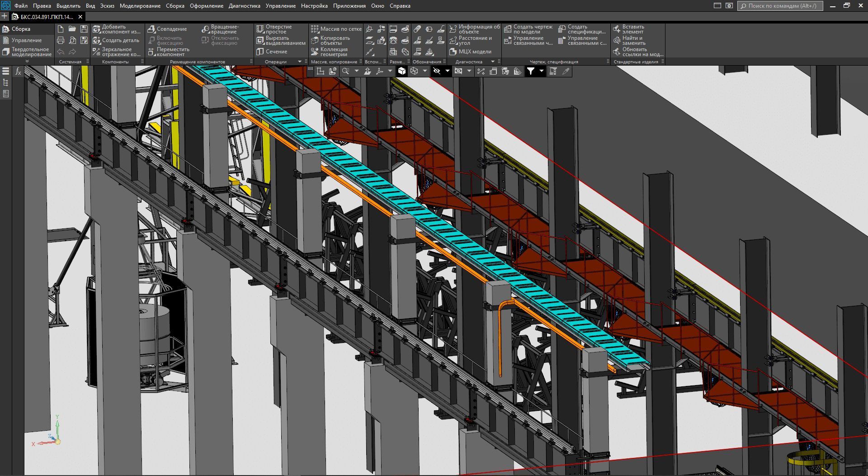The image size is (868, 476).
Task: Toggle the hide-elements crossed eye icon
Action: 437,71
